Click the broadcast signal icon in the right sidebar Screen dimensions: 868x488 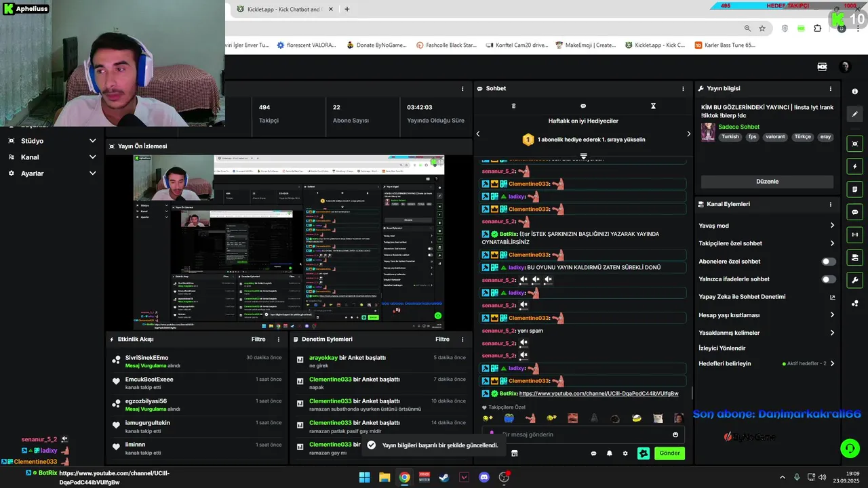point(854,235)
